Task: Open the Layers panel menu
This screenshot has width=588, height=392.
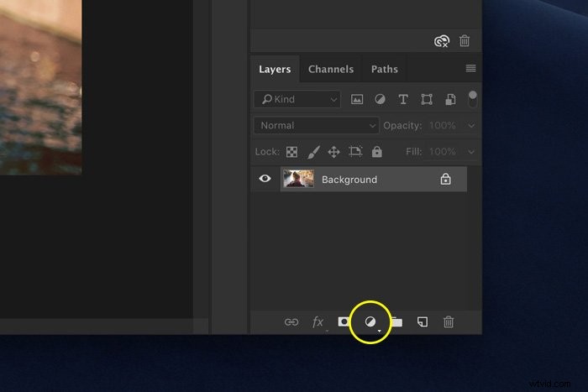Action: [x=470, y=68]
